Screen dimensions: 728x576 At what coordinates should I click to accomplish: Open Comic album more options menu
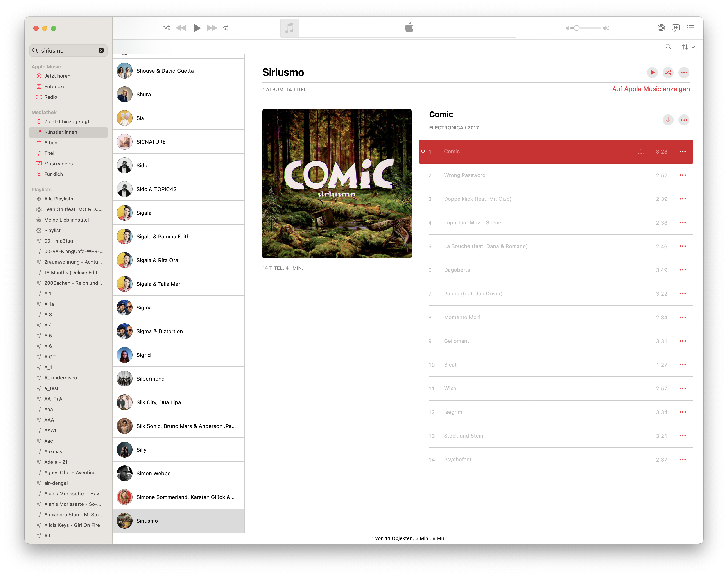pyautogui.click(x=684, y=120)
